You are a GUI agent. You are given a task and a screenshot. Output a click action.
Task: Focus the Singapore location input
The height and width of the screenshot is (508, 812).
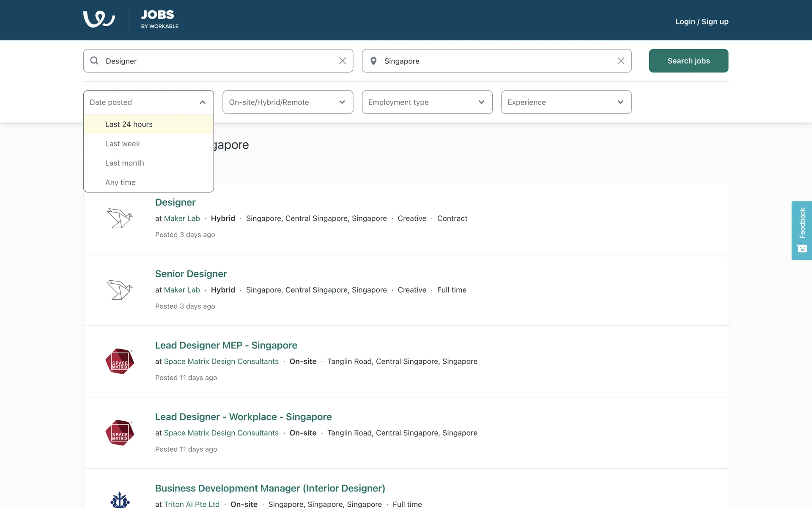tap(495, 61)
